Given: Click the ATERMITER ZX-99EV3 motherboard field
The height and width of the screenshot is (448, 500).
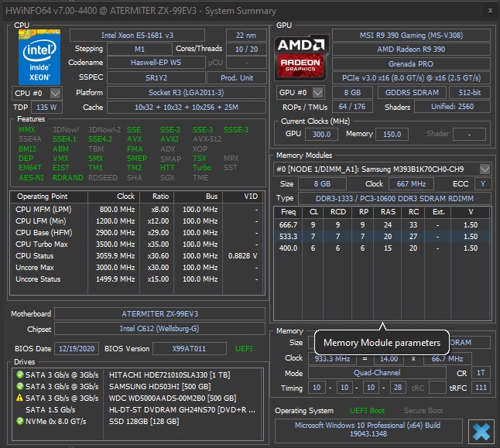Looking at the screenshot, I should pos(159,314).
